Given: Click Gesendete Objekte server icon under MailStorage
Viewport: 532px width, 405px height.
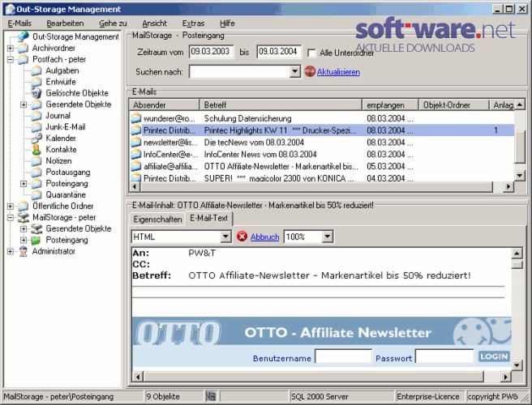Looking at the screenshot, I should [x=36, y=228].
